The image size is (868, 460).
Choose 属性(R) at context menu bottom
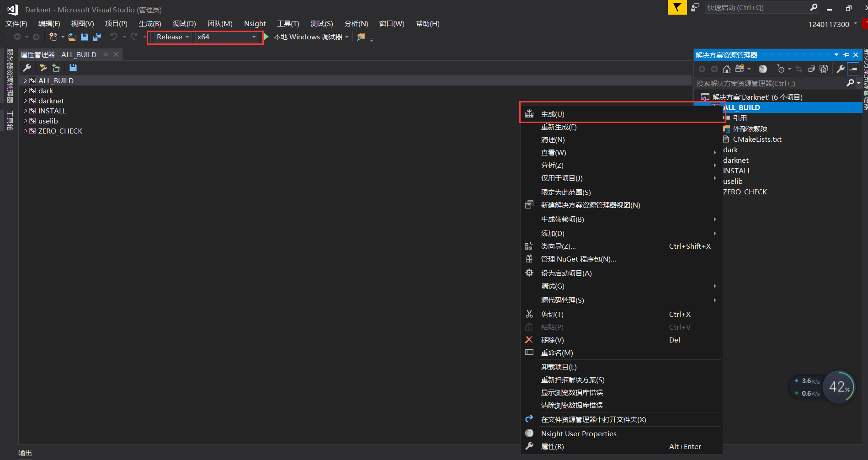pyautogui.click(x=621, y=446)
